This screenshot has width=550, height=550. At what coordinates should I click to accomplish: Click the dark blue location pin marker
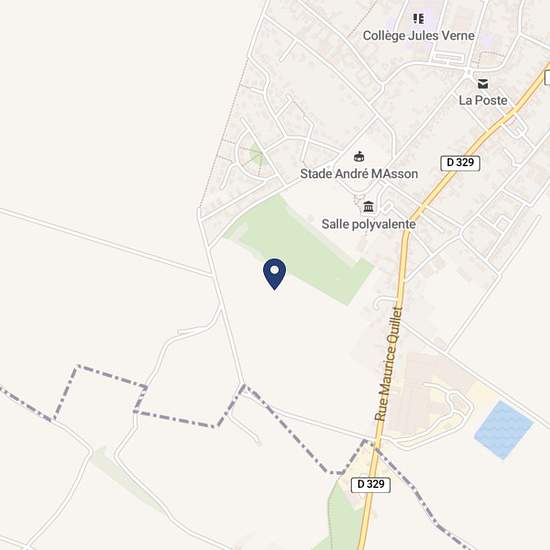point(274,274)
